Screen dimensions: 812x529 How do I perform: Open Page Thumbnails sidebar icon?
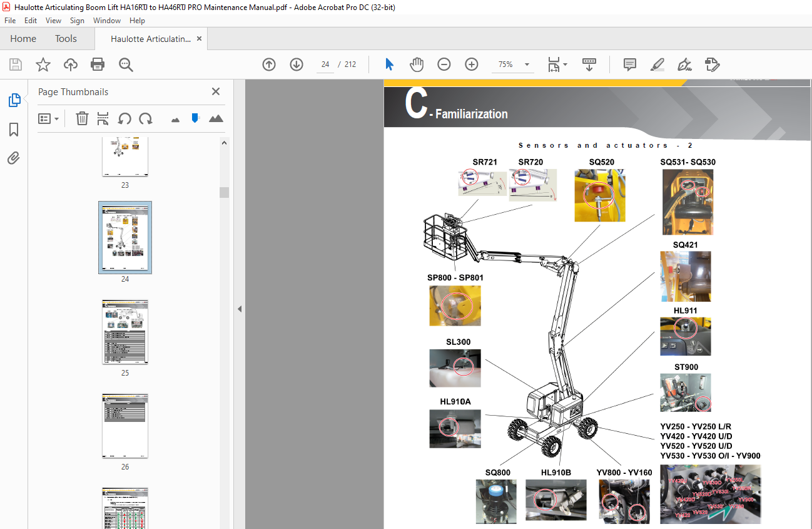14,100
